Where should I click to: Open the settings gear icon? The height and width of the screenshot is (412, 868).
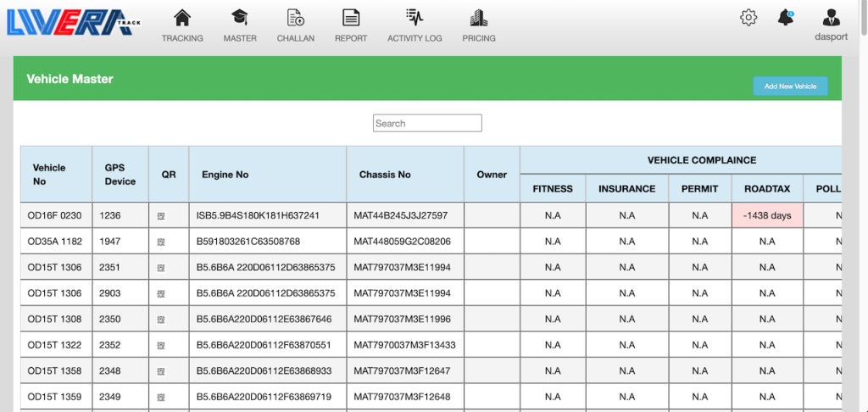coord(748,18)
